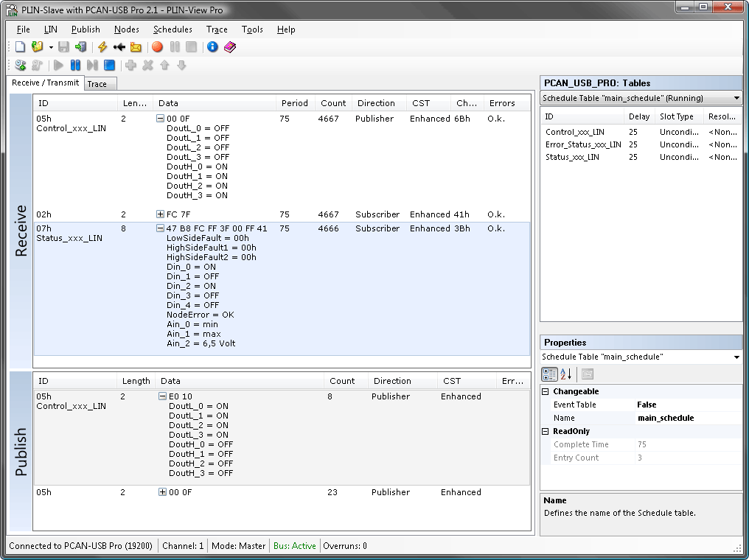Click the New document toolbar icon
Viewport: 749px width, 560px height.
point(21,47)
